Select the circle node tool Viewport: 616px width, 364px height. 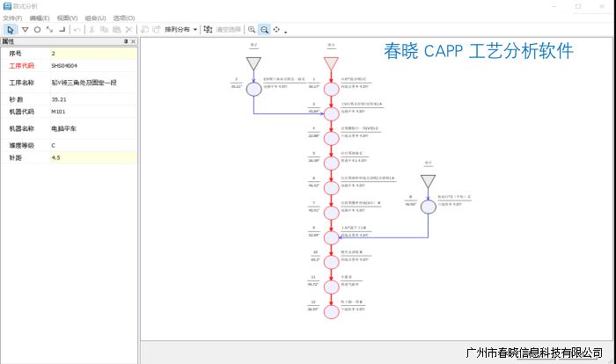point(37,30)
